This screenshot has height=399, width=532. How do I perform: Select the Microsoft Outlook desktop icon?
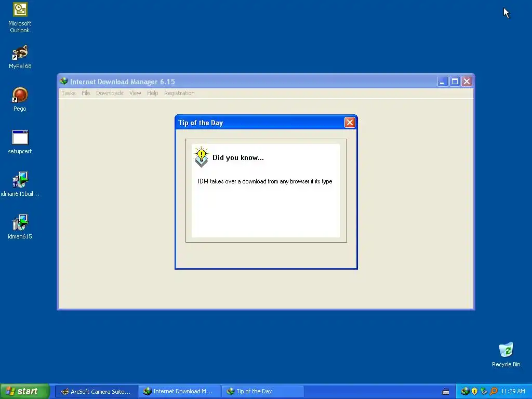[20, 18]
